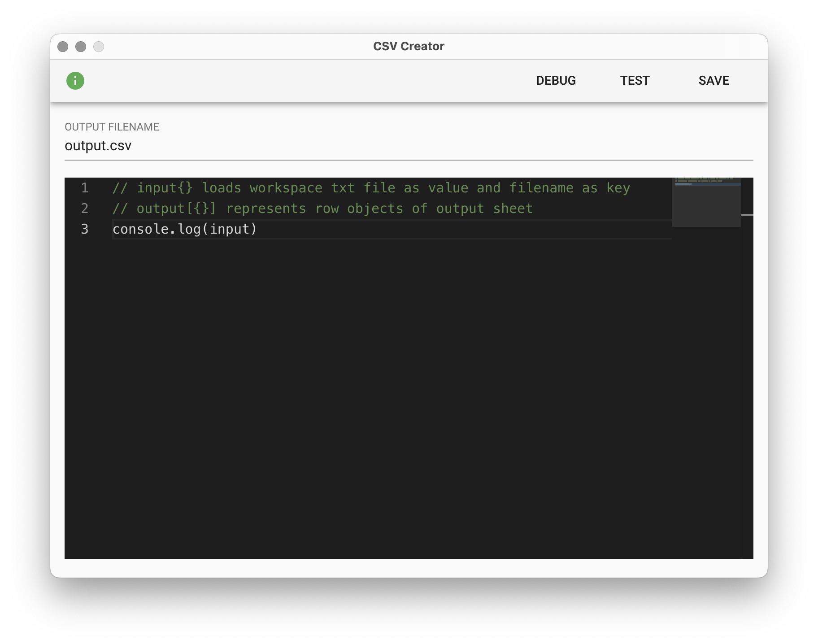Click SAVE in the toolbar
Image resolution: width=818 pixels, height=644 pixels.
pyautogui.click(x=714, y=81)
